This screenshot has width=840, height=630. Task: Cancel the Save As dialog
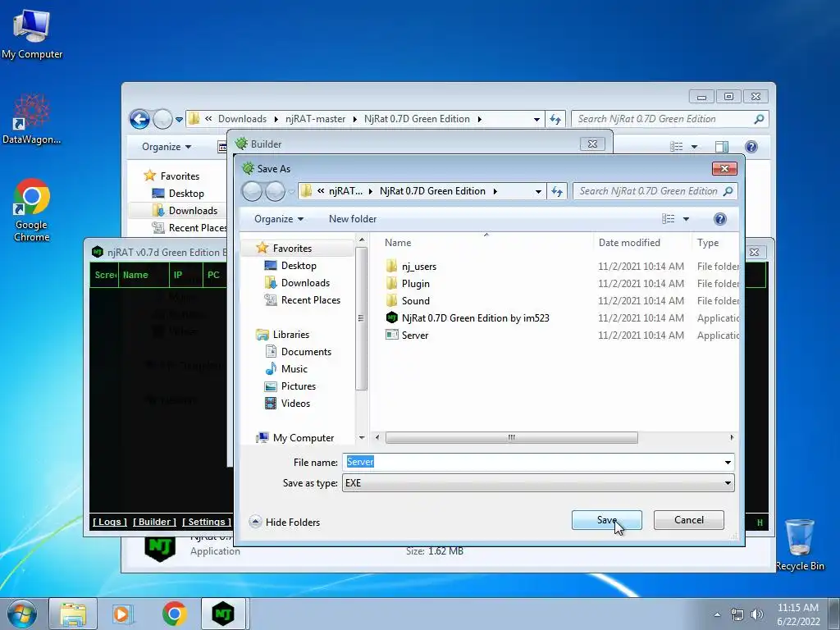[688, 519]
